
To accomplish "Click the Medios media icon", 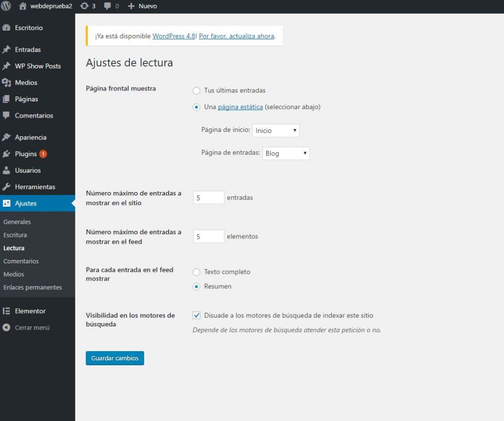I will 6,83.
